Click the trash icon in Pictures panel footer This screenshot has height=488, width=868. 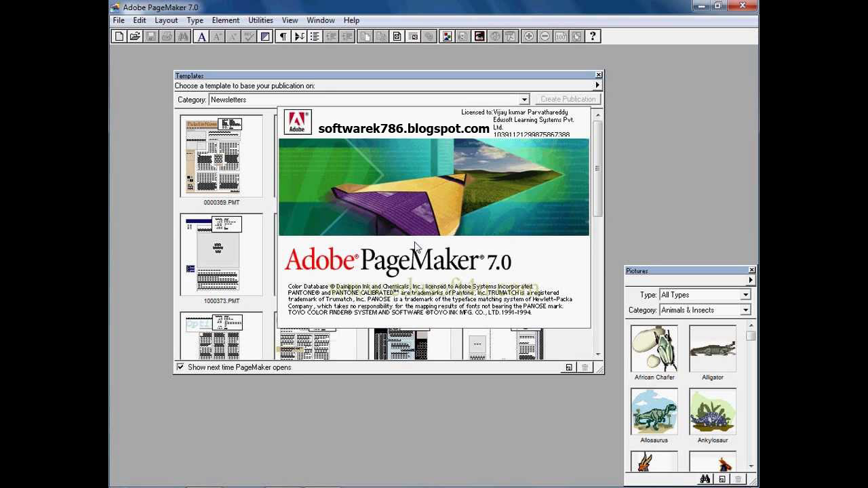coord(738,479)
